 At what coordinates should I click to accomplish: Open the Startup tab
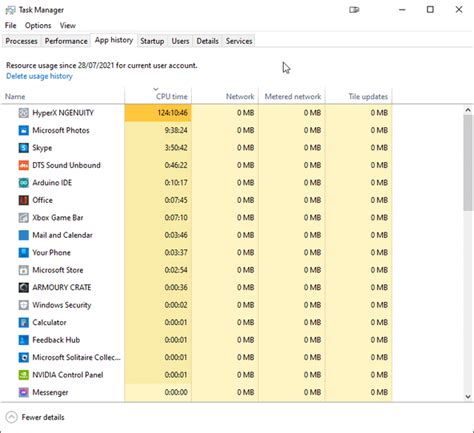(x=152, y=41)
